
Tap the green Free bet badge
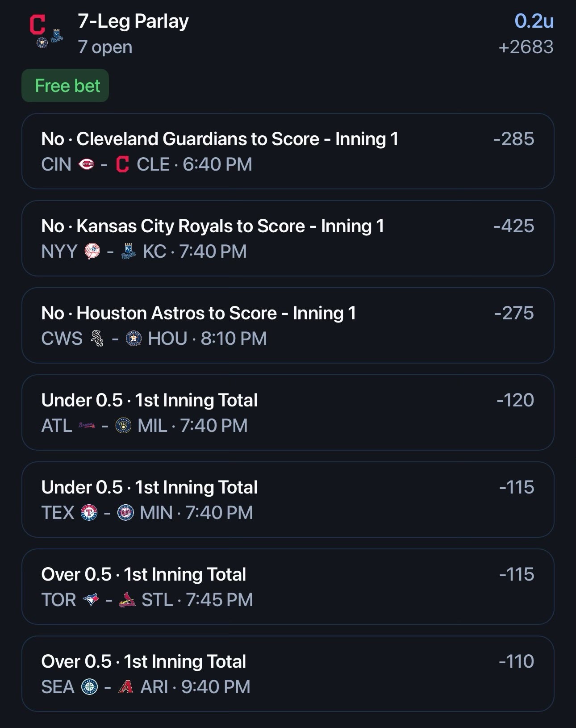click(x=65, y=85)
